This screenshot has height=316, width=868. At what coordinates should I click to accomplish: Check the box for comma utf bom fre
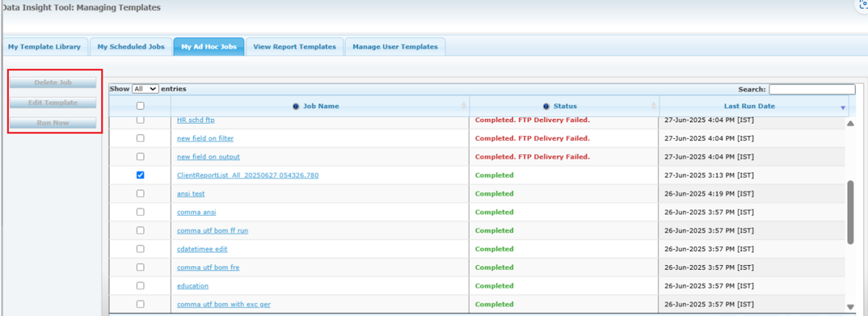pos(140,268)
